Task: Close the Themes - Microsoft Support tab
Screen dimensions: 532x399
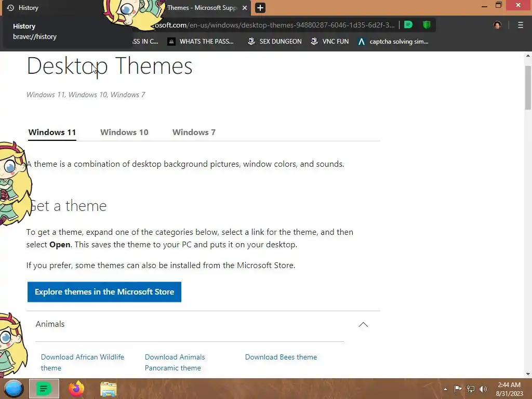Action: [245, 8]
